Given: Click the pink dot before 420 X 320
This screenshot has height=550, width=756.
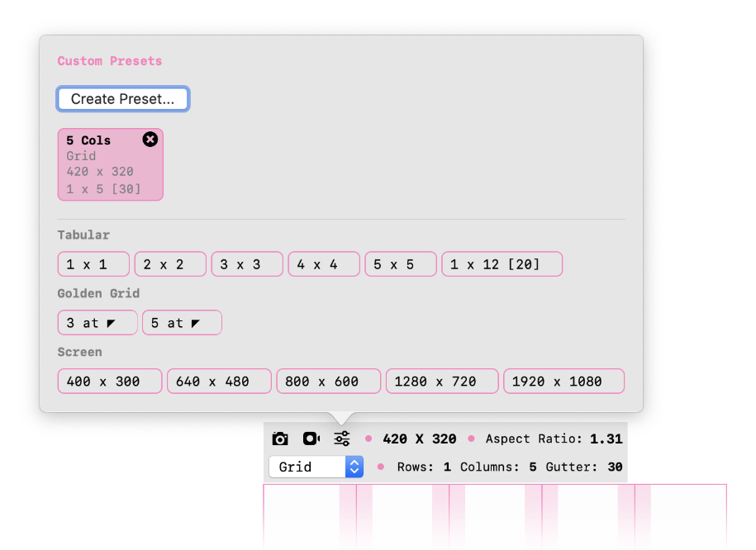Looking at the screenshot, I should 368,439.
